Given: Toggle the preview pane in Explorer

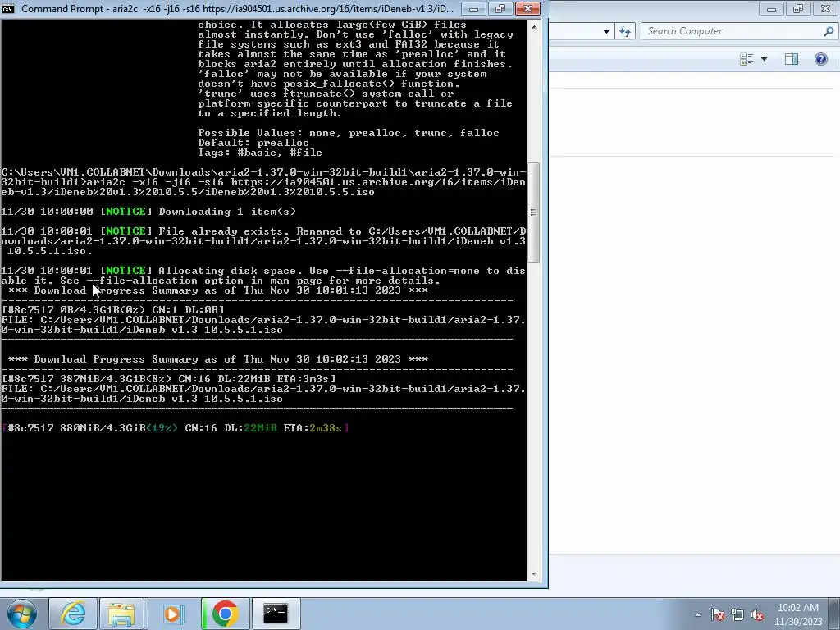Looking at the screenshot, I should pos(792,59).
